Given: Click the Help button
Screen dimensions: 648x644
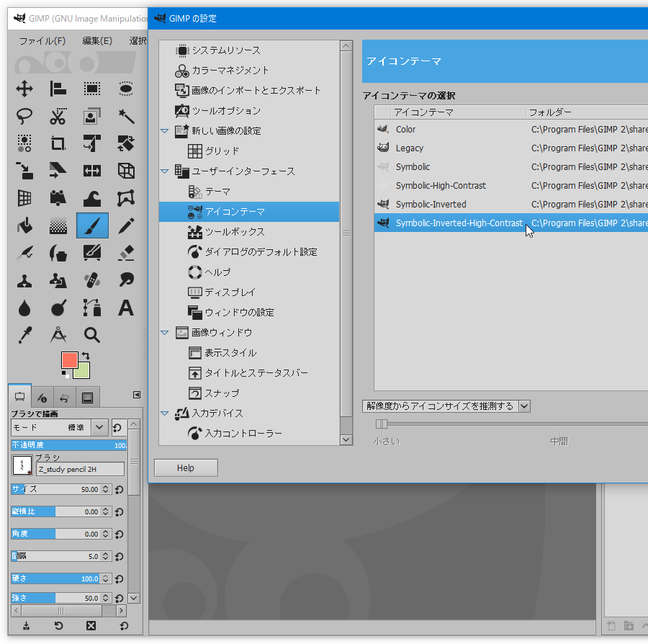Looking at the screenshot, I should pyautogui.click(x=186, y=468).
